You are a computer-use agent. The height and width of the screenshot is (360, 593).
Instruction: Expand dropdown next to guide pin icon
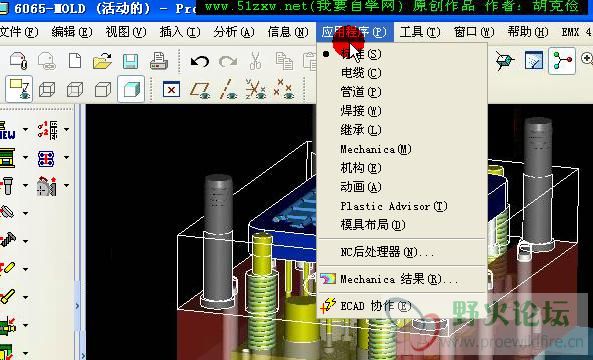pos(25,185)
